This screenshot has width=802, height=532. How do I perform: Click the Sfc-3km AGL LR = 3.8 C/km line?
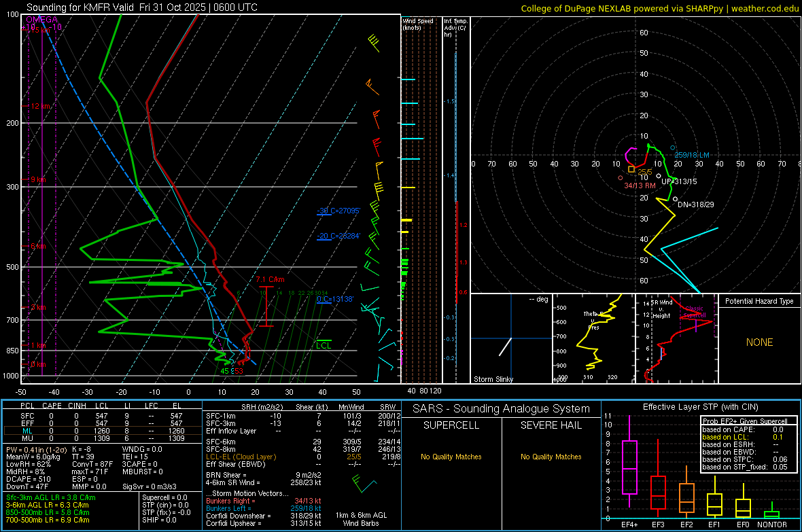51,497
